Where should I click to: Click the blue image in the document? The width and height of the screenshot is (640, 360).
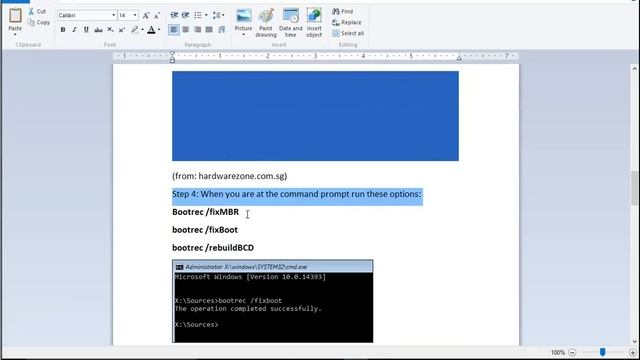point(315,116)
